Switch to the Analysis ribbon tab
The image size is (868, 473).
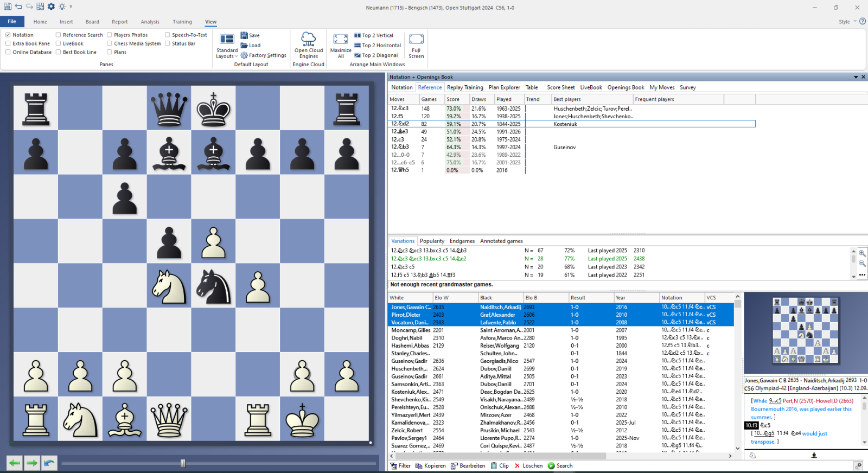point(150,22)
